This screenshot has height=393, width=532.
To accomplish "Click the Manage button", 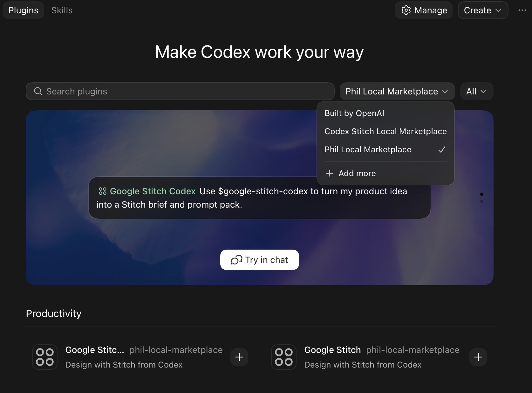I will point(424,10).
